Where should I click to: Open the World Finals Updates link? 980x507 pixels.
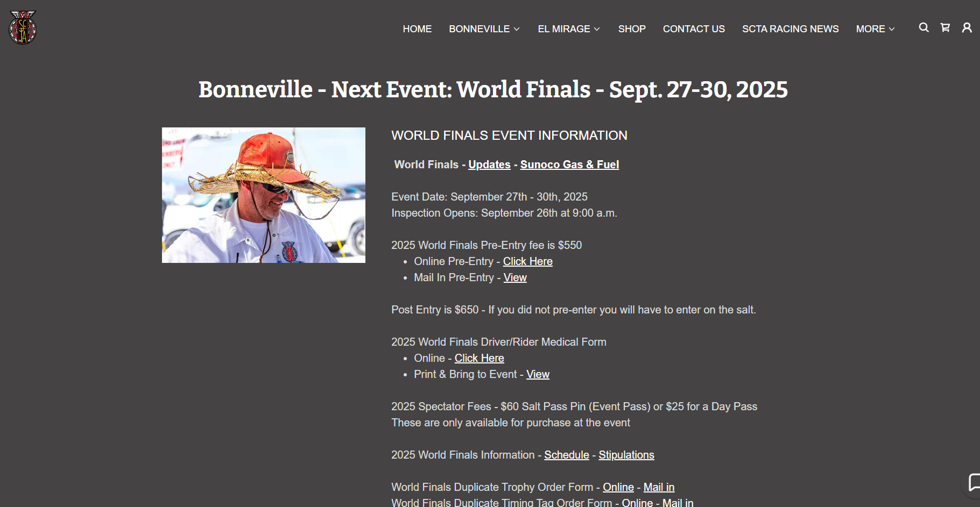click(489, 165)
